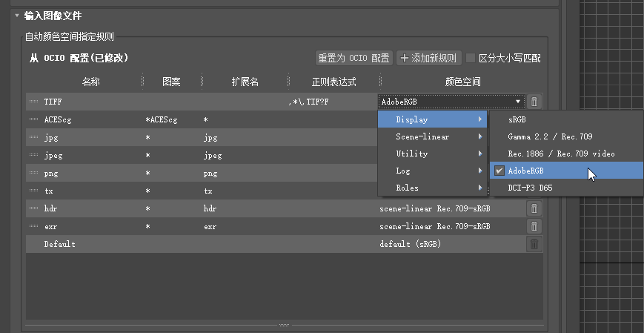This screenshot has height=333, width=644.
Task: Click the 正则表达式 column header
Action: [x=334, y=82]
